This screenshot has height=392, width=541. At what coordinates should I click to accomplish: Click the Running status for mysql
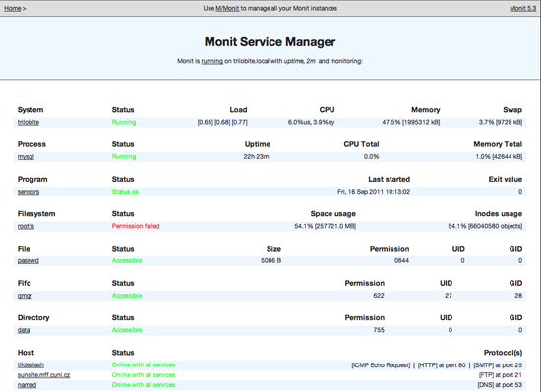click(124, 157)
